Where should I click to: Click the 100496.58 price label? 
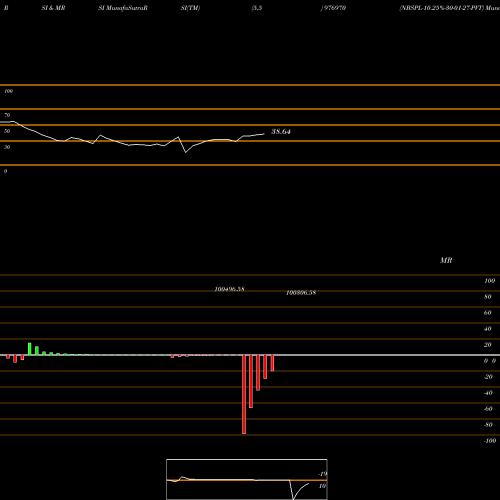point(229,289)
